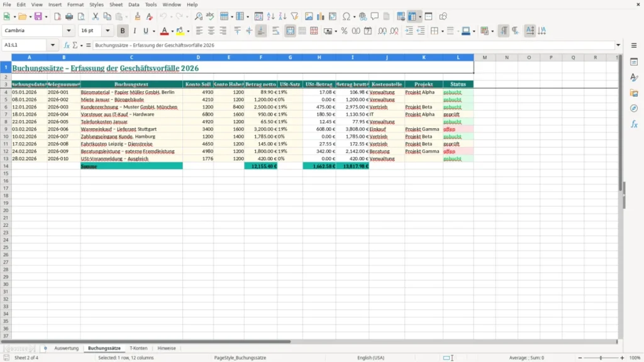Viewport: 644px width, 362px height.
Task: Select column M header
Action: 485,57
